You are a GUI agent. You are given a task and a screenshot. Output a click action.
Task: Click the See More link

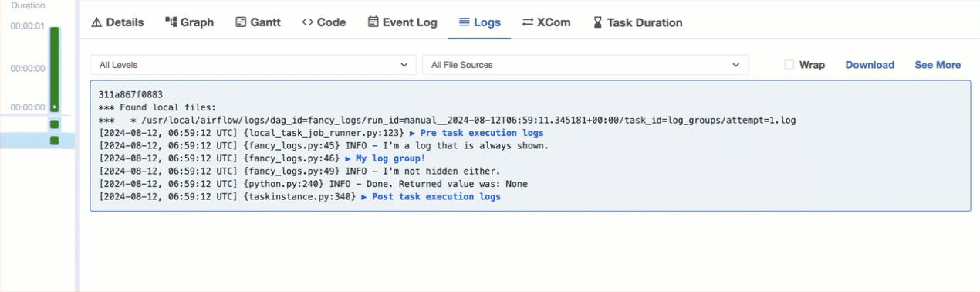(x=938, y=65)
